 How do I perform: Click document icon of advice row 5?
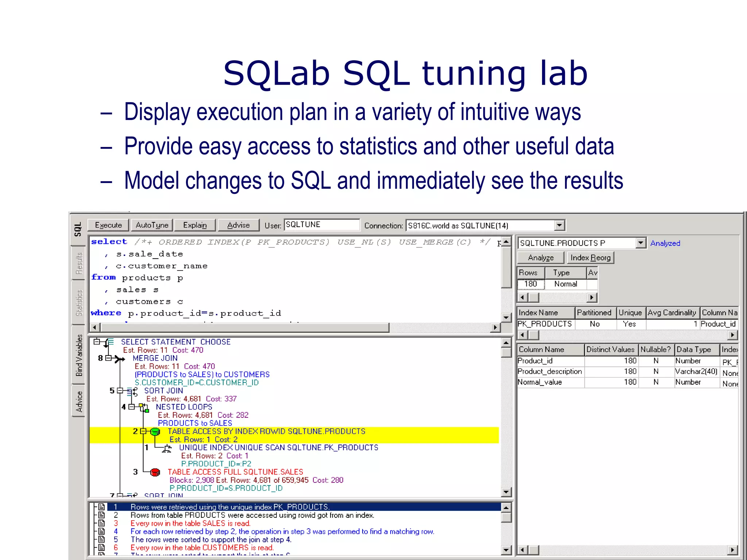tap(102, 539)
